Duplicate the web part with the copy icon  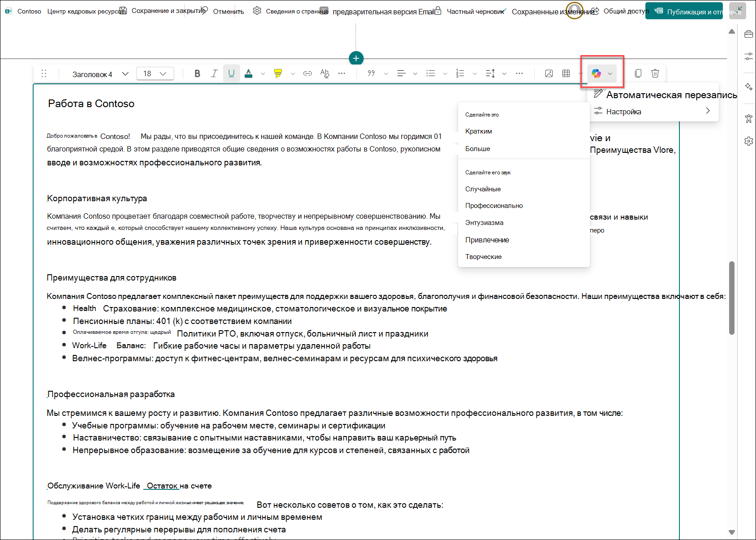pos(638,73)
